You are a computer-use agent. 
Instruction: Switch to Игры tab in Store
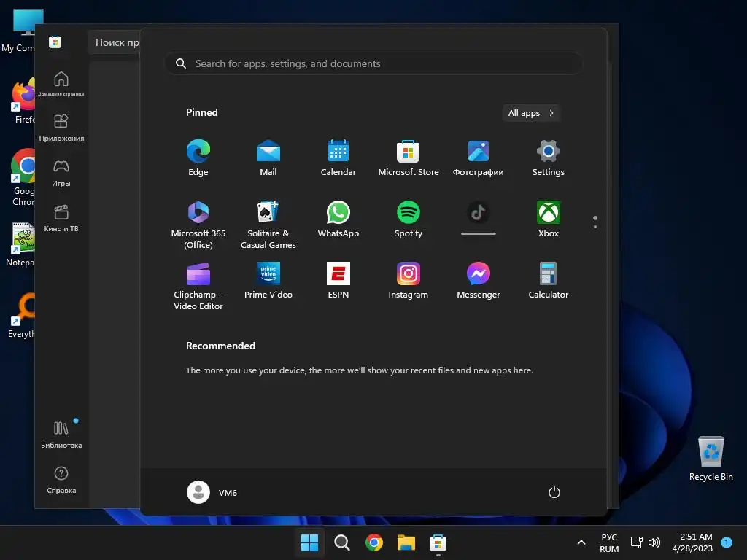[x=61, y=173]
